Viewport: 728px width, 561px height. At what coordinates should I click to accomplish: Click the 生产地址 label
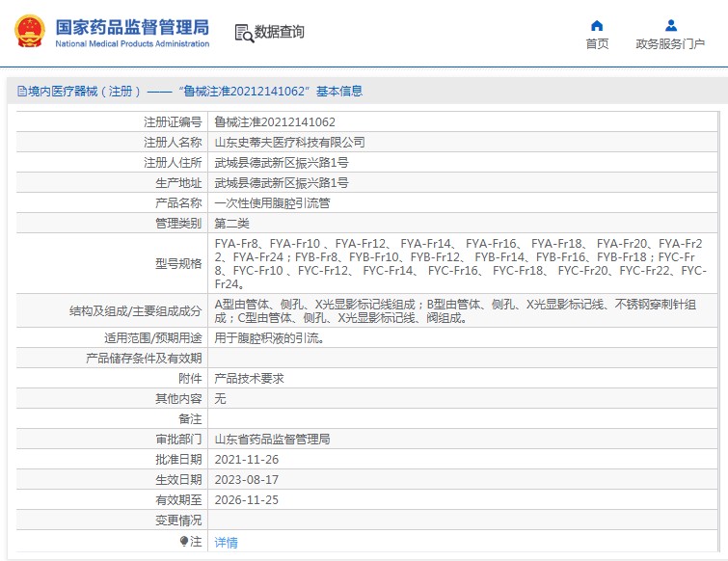178,183
